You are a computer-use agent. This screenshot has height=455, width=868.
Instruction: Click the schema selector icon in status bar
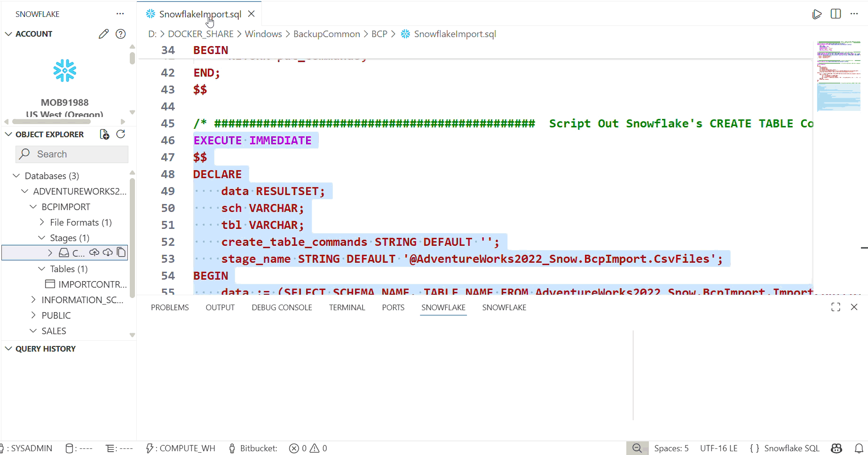tap(119, 448)
